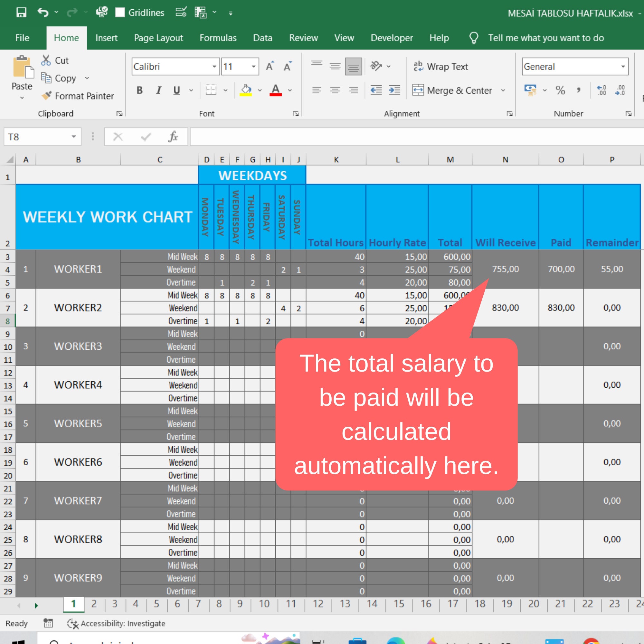
Task: Toggle bold formatting
Action: 139,90
